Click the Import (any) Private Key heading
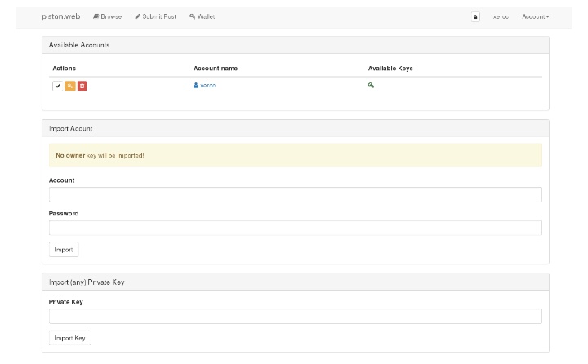 coord(296,282)
